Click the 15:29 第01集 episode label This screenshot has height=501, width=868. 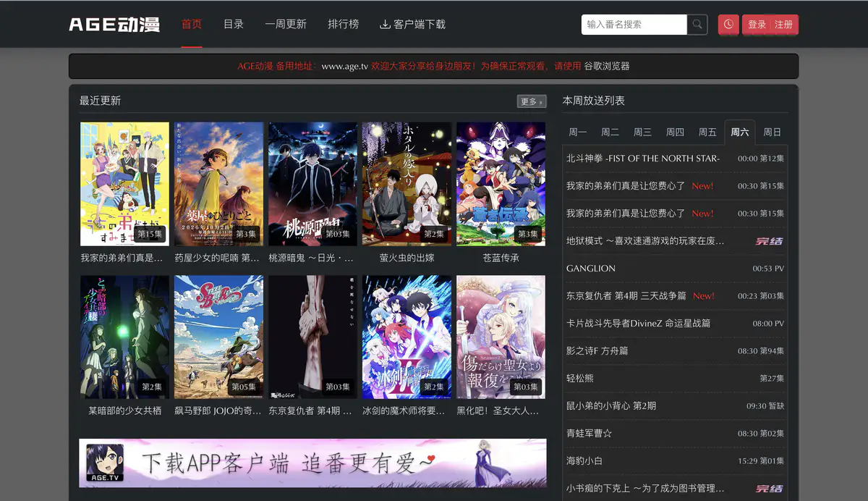pyautogui.click(x=761, y=461)
